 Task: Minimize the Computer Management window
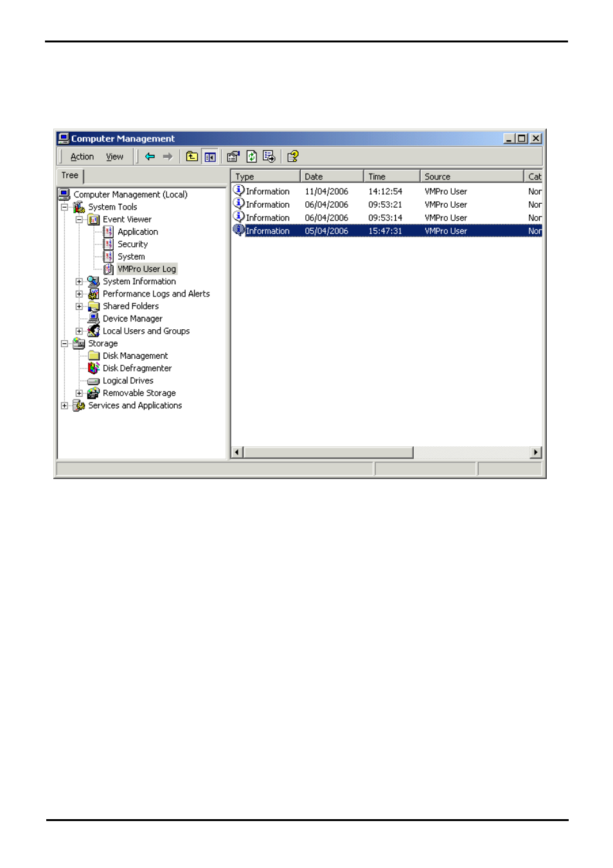[x=509, y=138]
